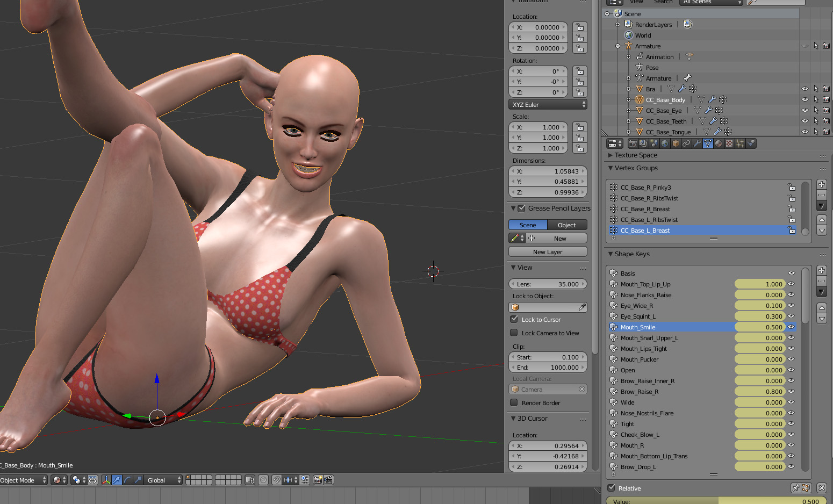Switch Grease Pencil source to Scene

pos(528,225)
